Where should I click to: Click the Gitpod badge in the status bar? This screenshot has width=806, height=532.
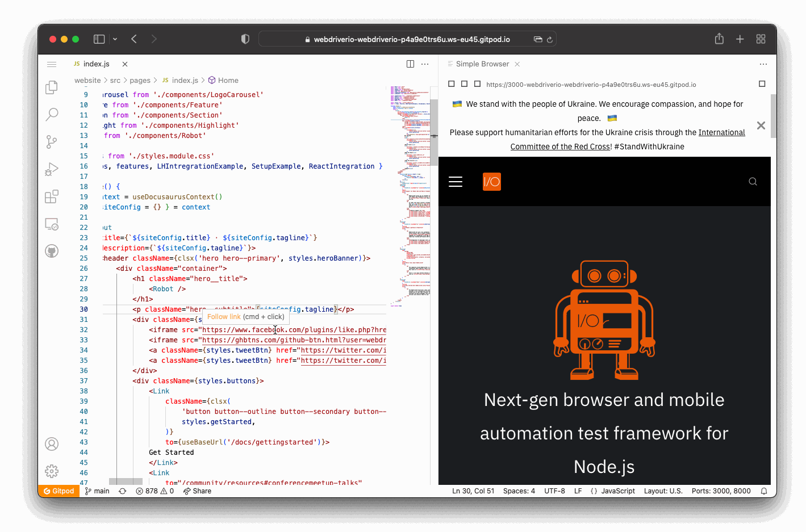click(x=59, y=491)
